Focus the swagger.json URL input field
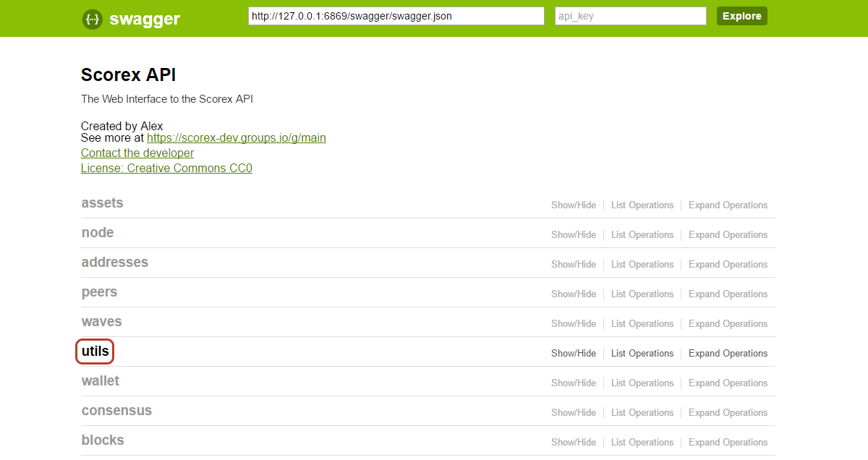The height and width of the screenshot is (460, 868). pos(396,16)
